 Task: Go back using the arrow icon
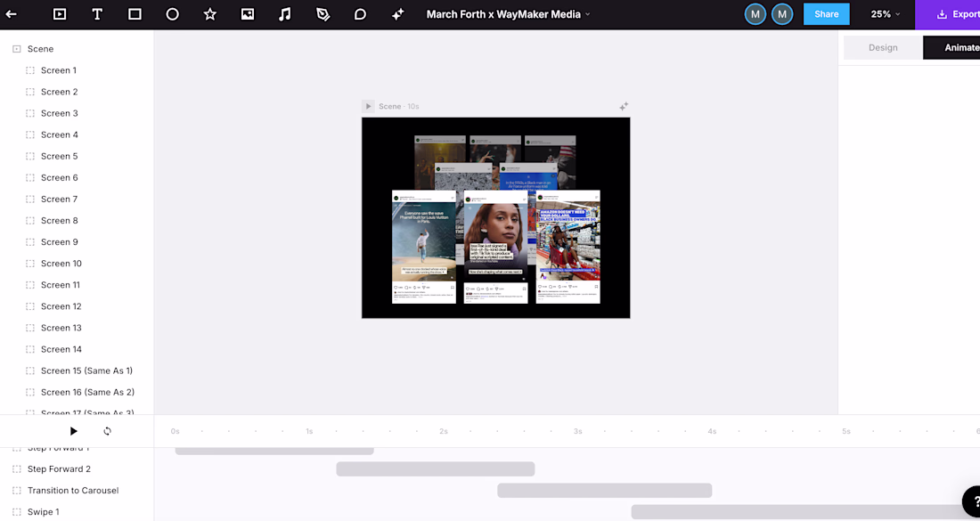[12, 14]
